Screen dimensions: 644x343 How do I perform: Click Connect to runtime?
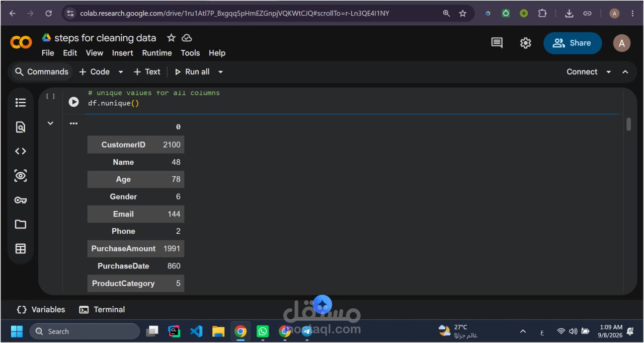(x=582, y=72)
